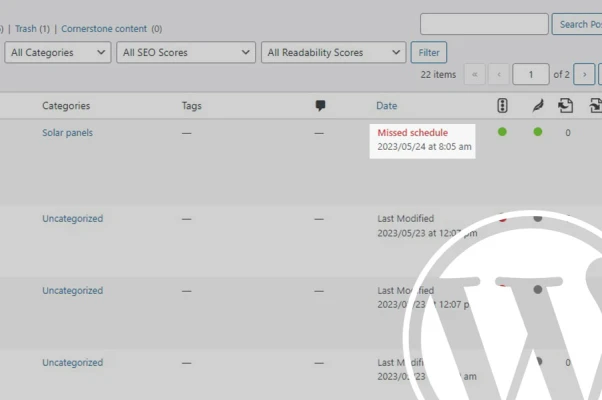
Task: Go to the next page arrow
Action: [584, 74]
